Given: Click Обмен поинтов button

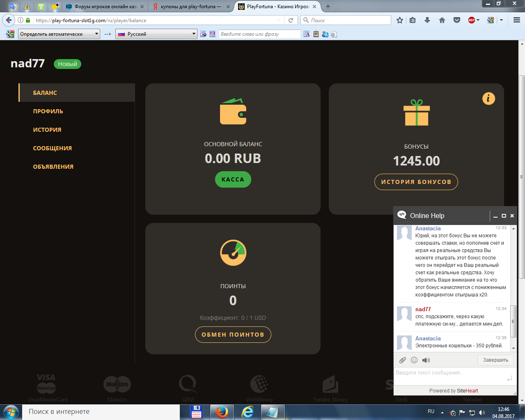Looking at the screenshot, I should click(233, 335).
